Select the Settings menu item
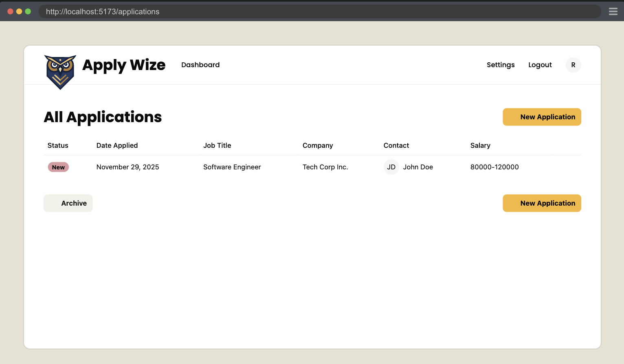 [501, 65]
